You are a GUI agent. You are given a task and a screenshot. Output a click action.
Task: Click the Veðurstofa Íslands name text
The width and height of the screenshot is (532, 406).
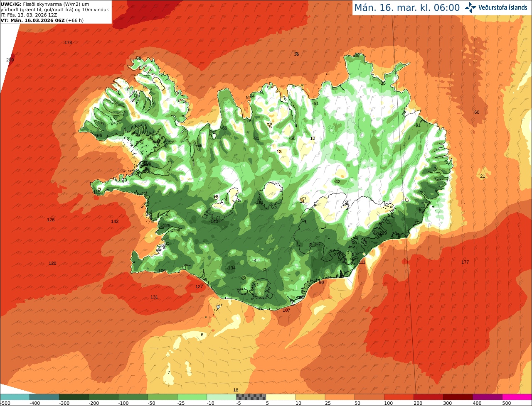pos(503,7)
